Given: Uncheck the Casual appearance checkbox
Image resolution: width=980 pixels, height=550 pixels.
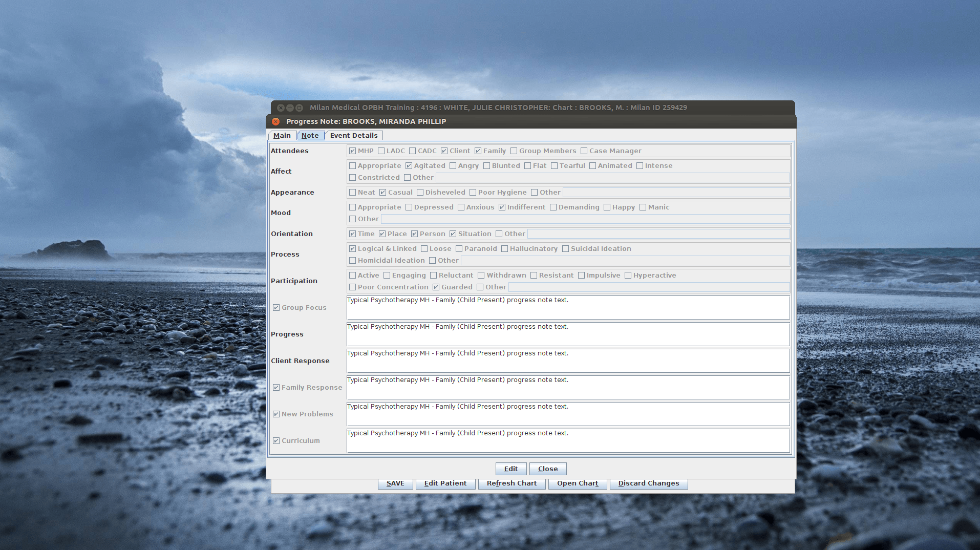Looking at the screenshot, I should click(x=382, y=192).
